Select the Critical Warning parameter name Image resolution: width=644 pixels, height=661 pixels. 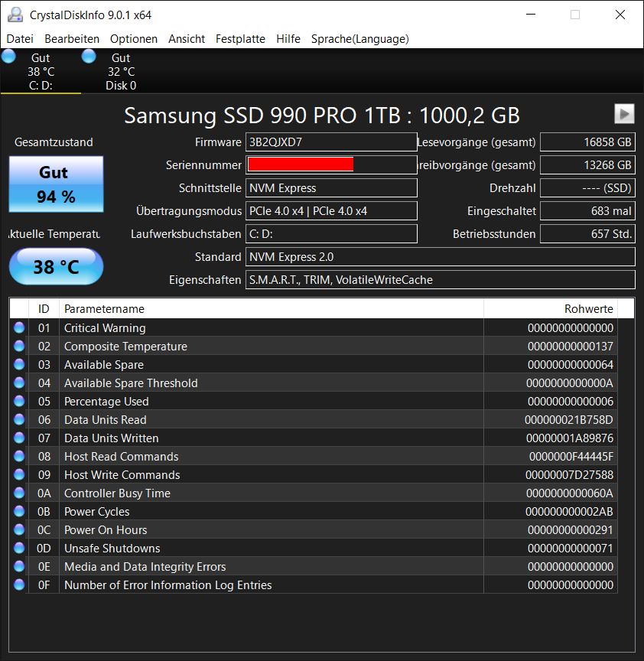(105, 327)
